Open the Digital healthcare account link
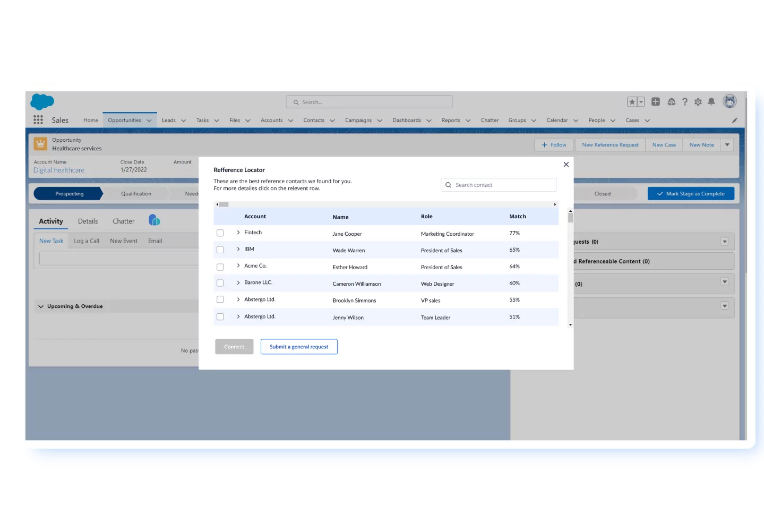The width and height of the screenshot is (764, 532). pyautogui.click(x=58, y=170)
